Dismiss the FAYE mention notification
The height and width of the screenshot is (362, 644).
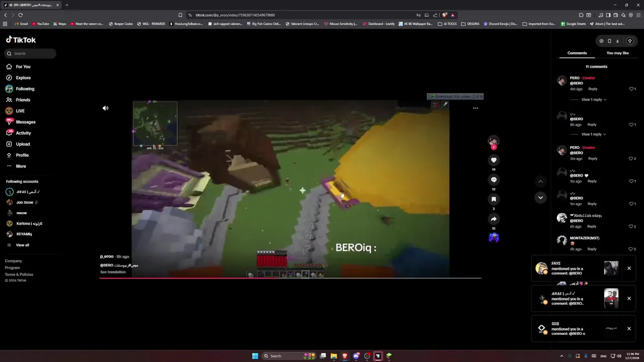pyautogui.click(x=629, y=268)
